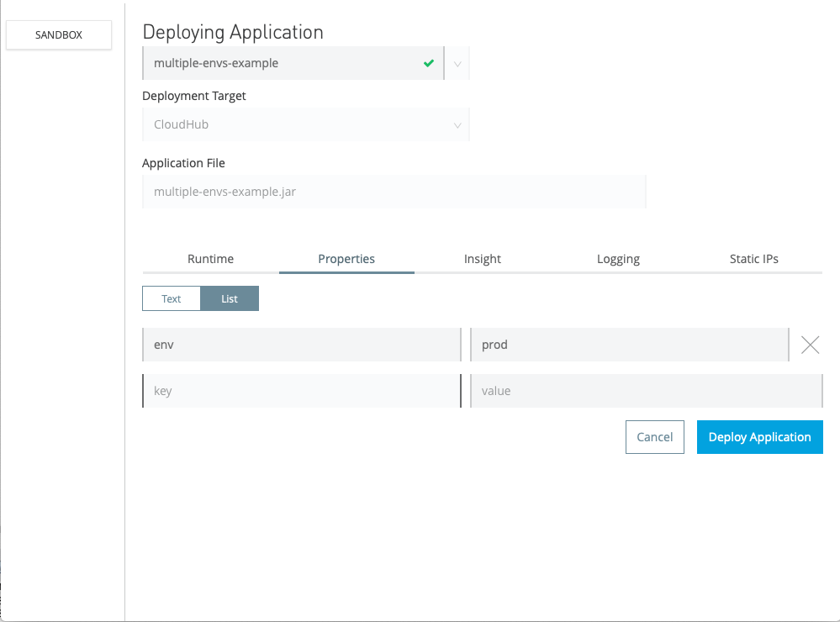The image size is (840, 622).
Task: Click the Application File field
Action: coord(394,192)
